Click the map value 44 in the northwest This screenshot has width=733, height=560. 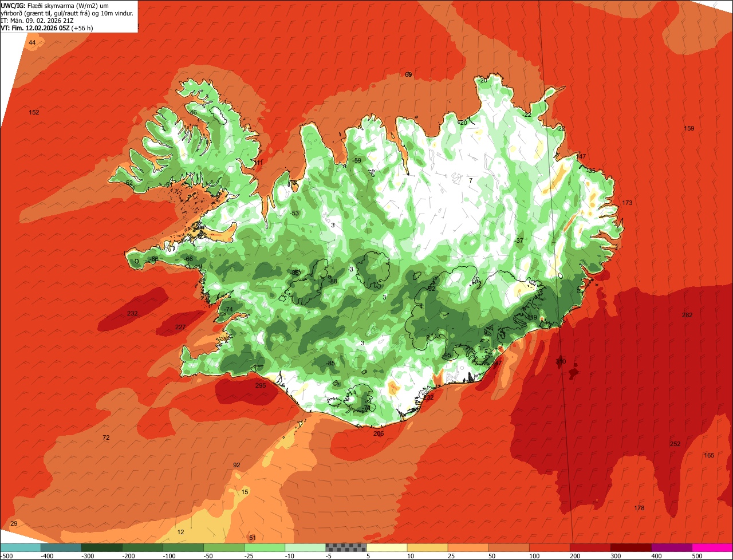coord(32,43)
